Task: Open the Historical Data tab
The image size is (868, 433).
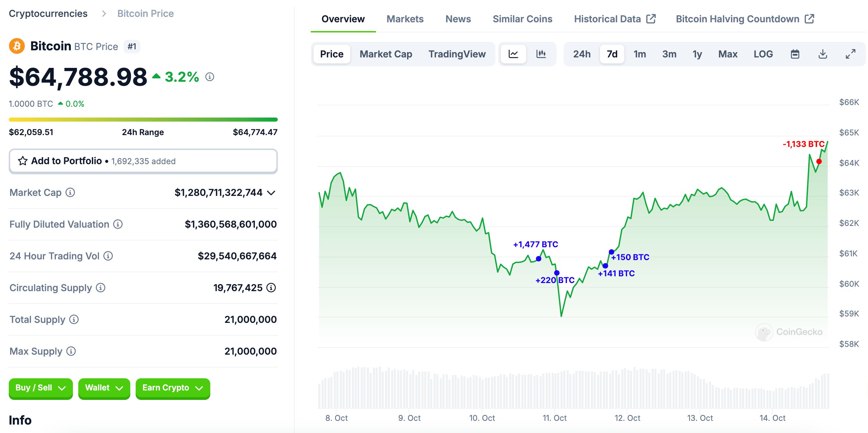Action: pos(615,19)
